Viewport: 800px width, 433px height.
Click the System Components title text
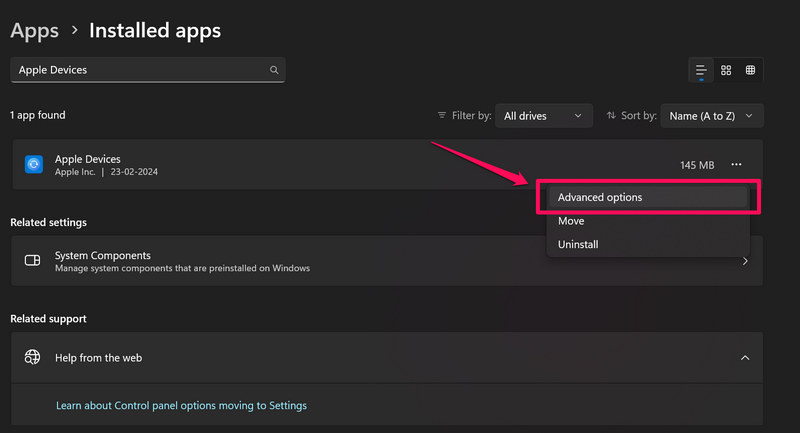102,255
